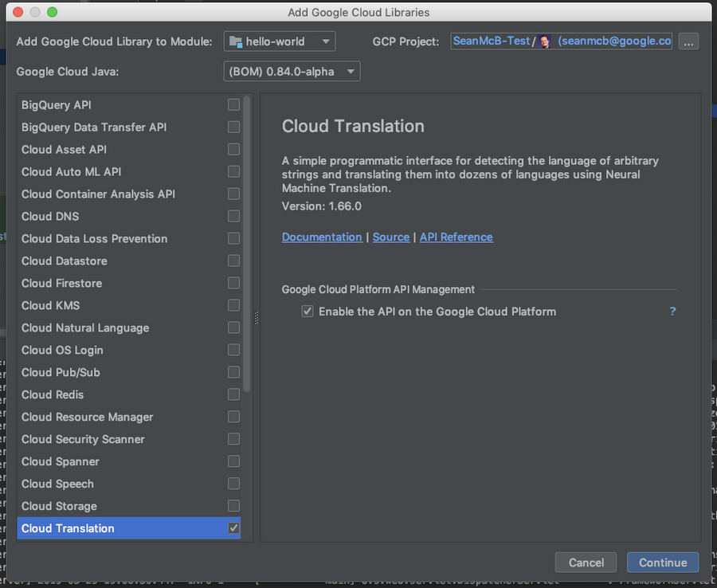The image size is (717, 588).
Task: Select Cloud Firestore in the library list
Action: point(62,283)
